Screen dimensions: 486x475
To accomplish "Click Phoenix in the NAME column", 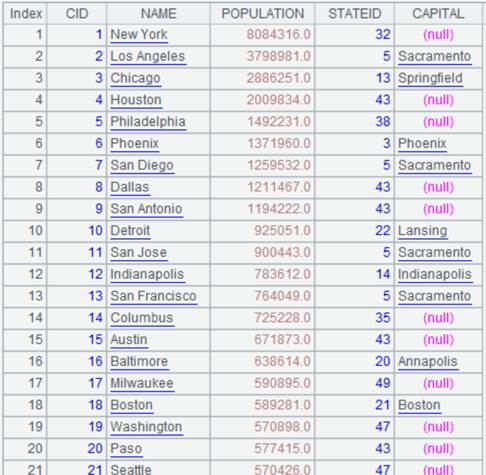I will click(x=135, y=144).
